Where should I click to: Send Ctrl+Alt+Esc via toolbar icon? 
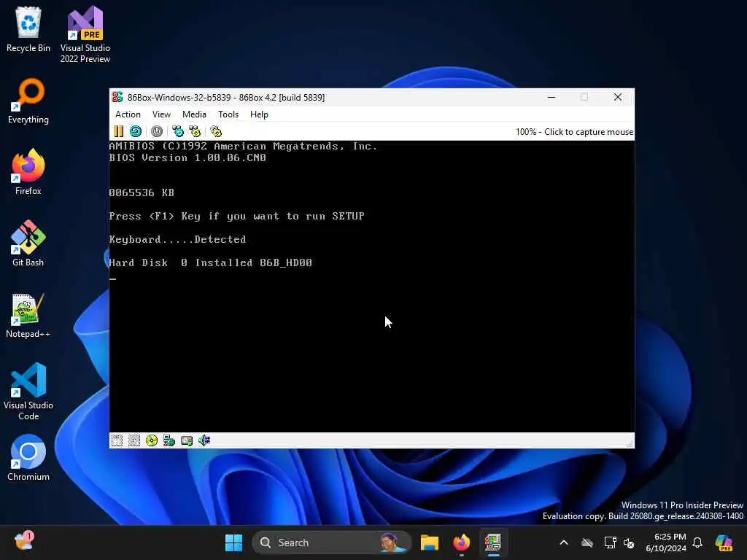[195, 131]
